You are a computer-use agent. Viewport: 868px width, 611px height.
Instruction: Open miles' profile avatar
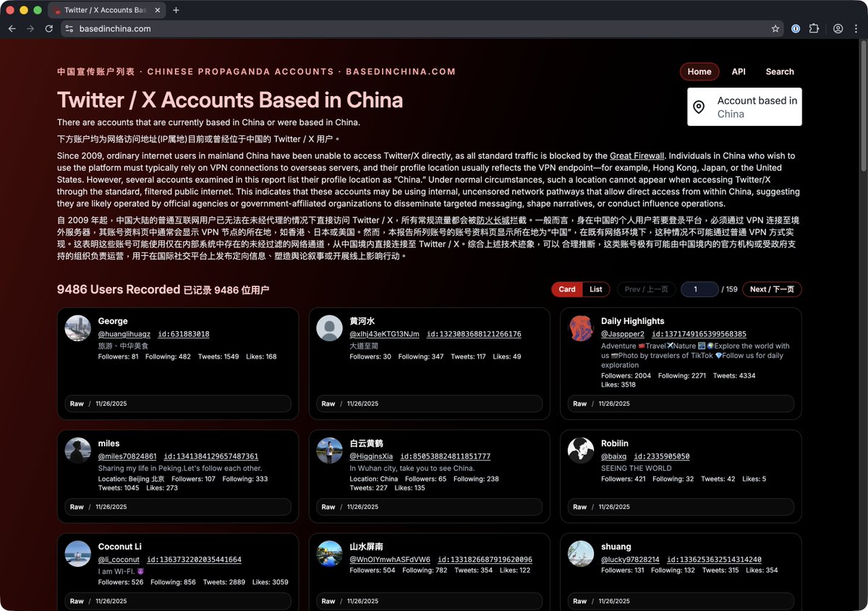(x=77, y=450)
